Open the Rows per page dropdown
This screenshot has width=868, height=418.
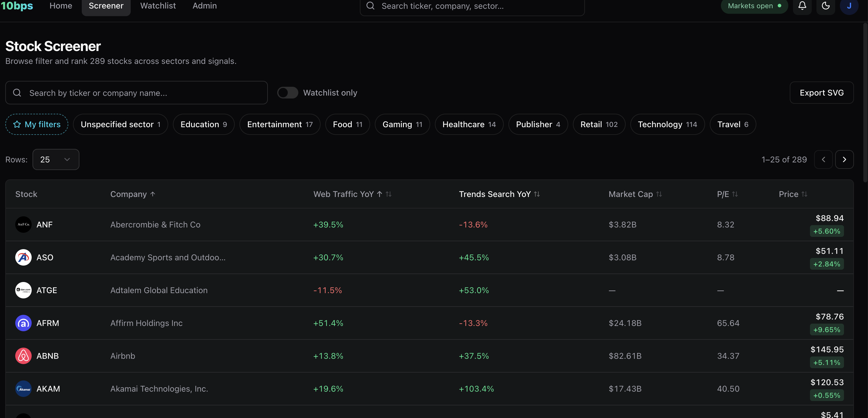coord(56,159)
